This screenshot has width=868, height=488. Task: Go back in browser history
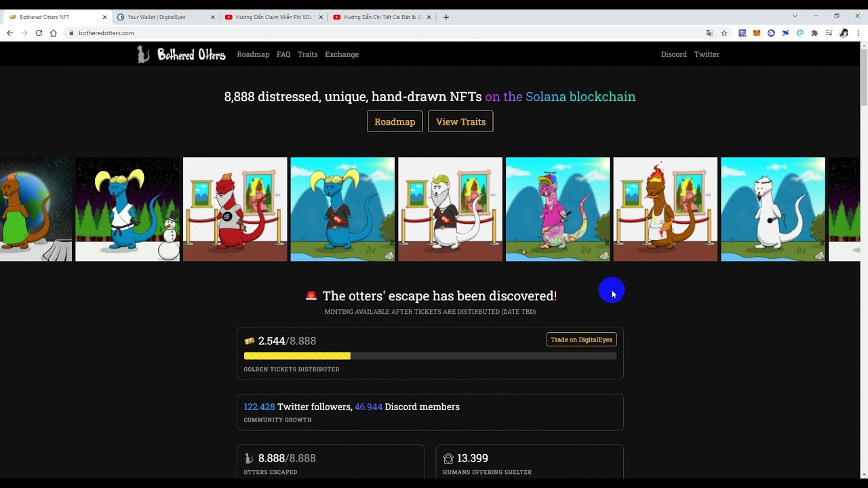9,33
